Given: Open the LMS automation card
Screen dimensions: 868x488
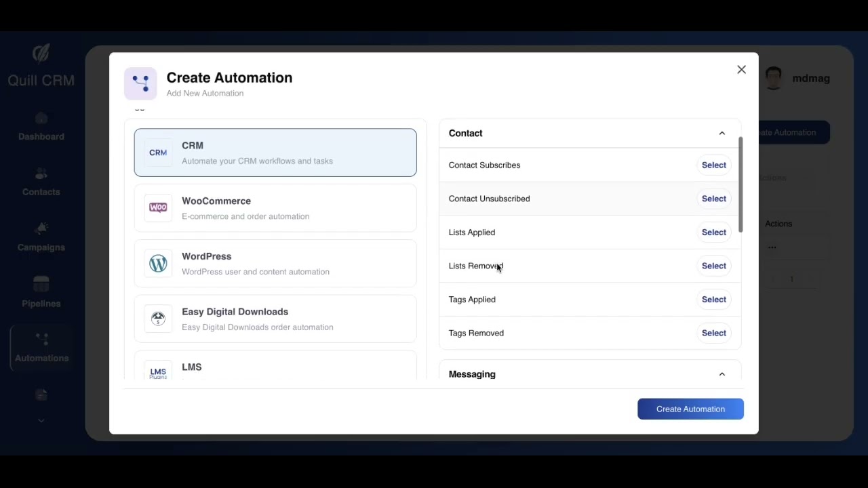Looking at the screenshot, I should (x=275, y=365).
